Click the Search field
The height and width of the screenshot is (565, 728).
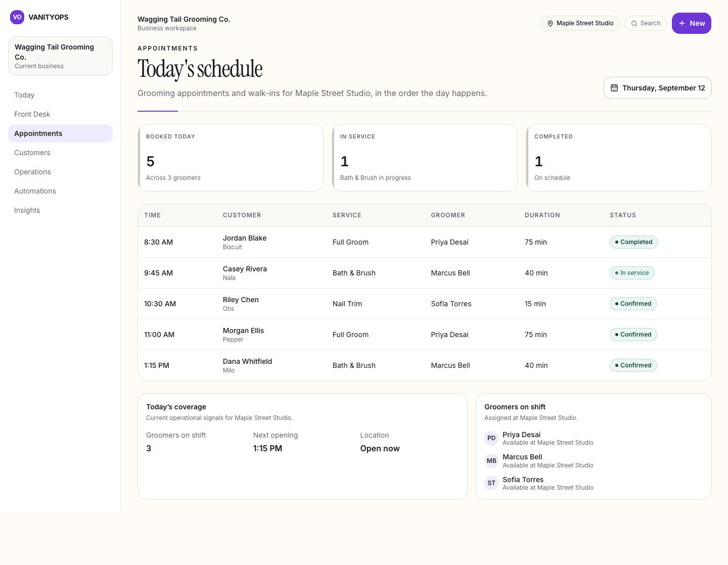pos(646,23)
